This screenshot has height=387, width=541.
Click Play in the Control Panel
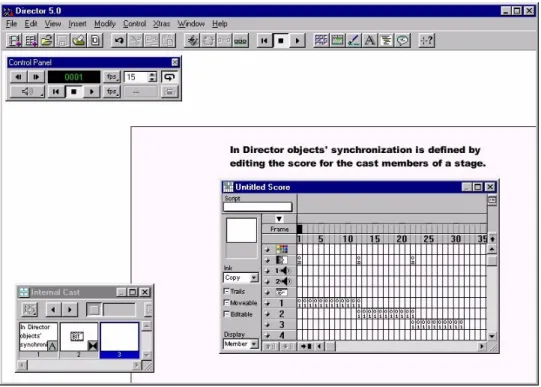pyautogui.click(x=91, y=92)
